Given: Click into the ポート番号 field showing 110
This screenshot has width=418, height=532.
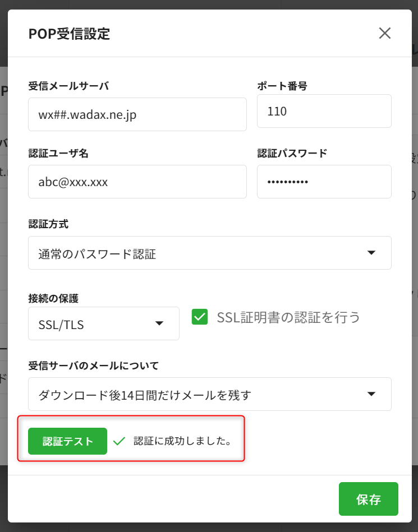Looking at the screenshot, I should [x=324, y=112].
